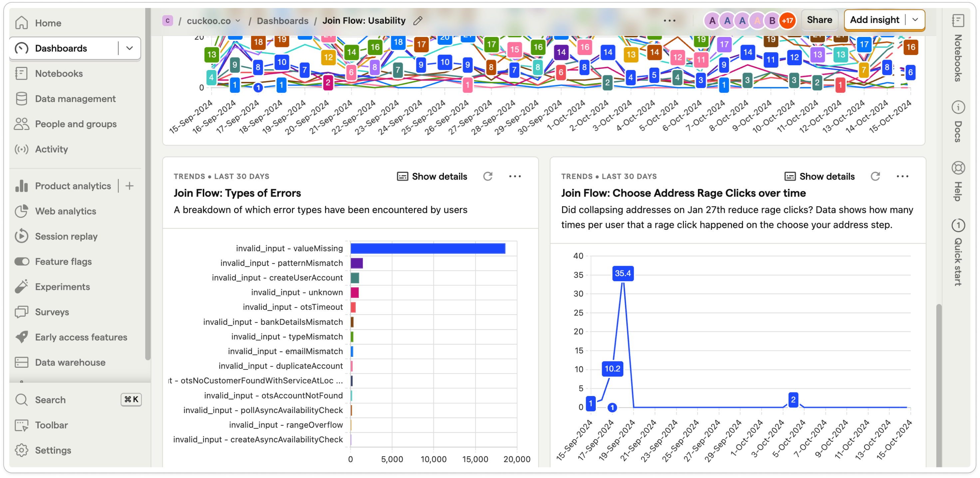Open the Docs info icon
Viewport: 980px width, 478px height.
[958, 107]
